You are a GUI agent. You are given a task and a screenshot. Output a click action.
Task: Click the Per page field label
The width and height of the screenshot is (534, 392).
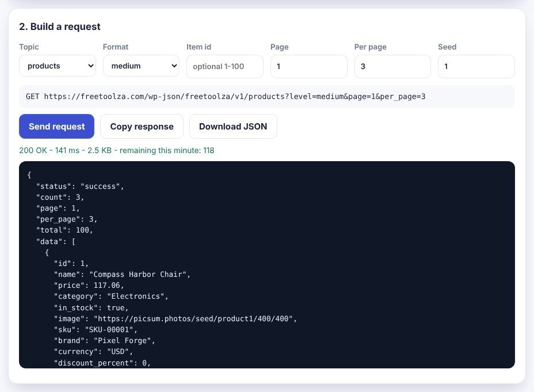(x=370, y=47)
